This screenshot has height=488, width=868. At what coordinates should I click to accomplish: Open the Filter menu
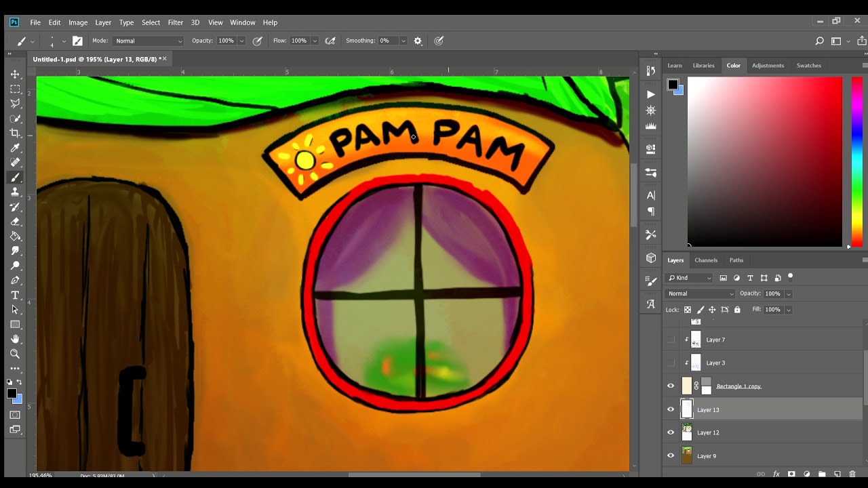(176, 22)
